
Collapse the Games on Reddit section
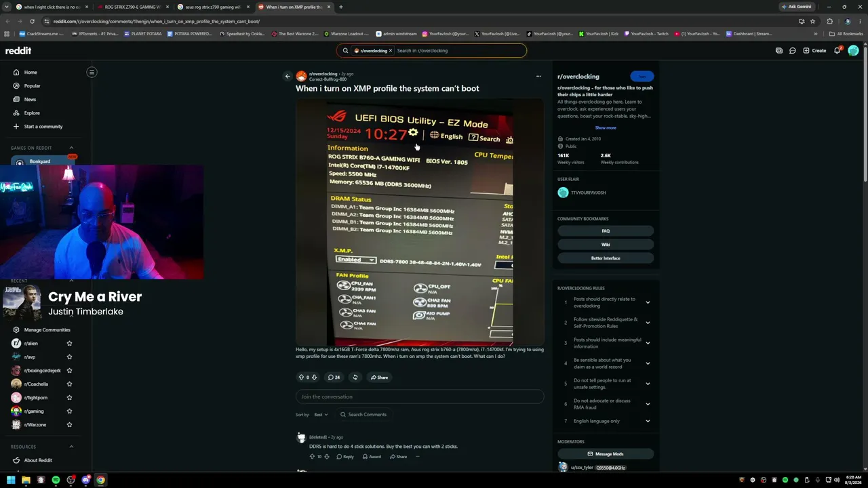pos(71,148)
